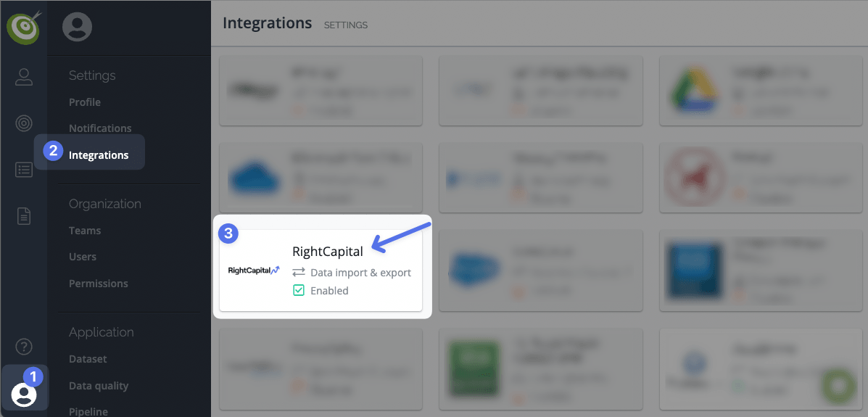Open the person icon in left rail
This screenshot has height=417, width=868.
[24, 78]
